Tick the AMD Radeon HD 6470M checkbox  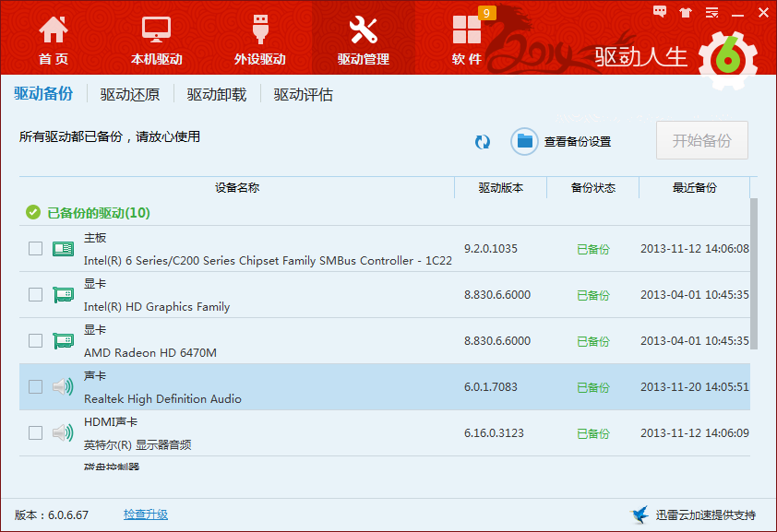point(35,340)
